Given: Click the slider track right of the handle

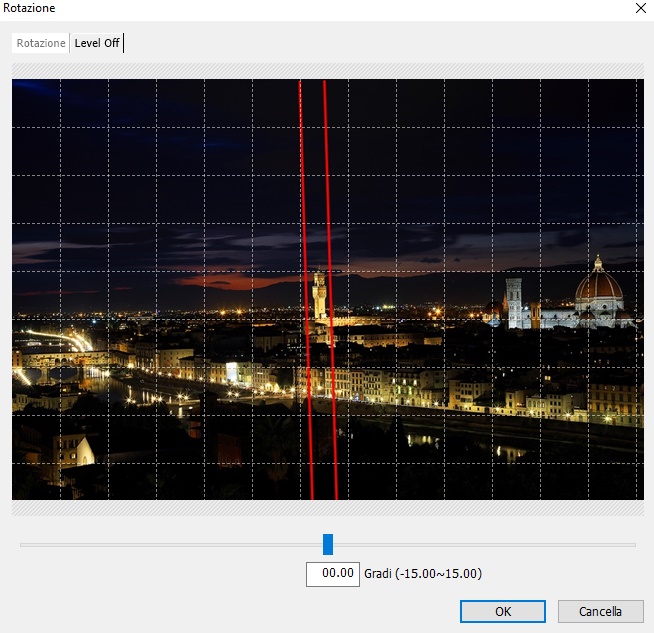Looking at the screenshot, I should click(480, 545).
